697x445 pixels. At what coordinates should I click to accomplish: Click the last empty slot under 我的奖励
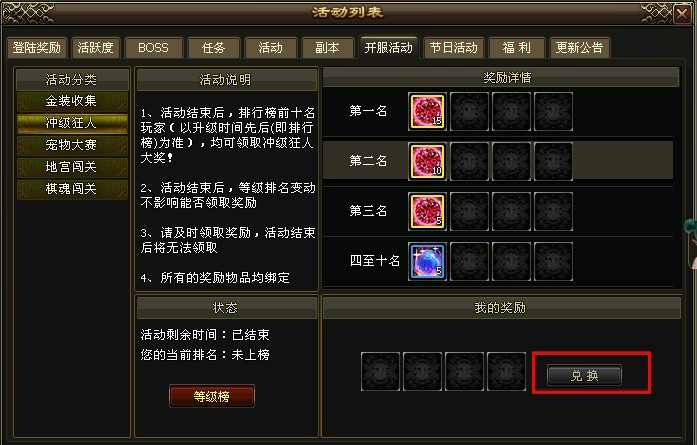coord(506,372)
